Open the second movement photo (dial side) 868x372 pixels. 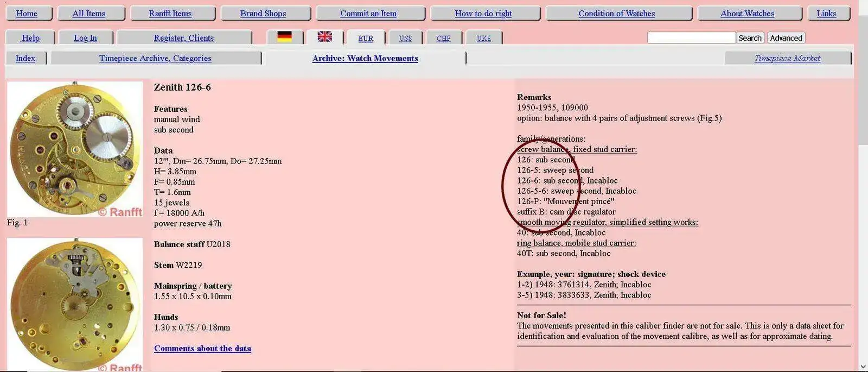[x=75, y=304]
